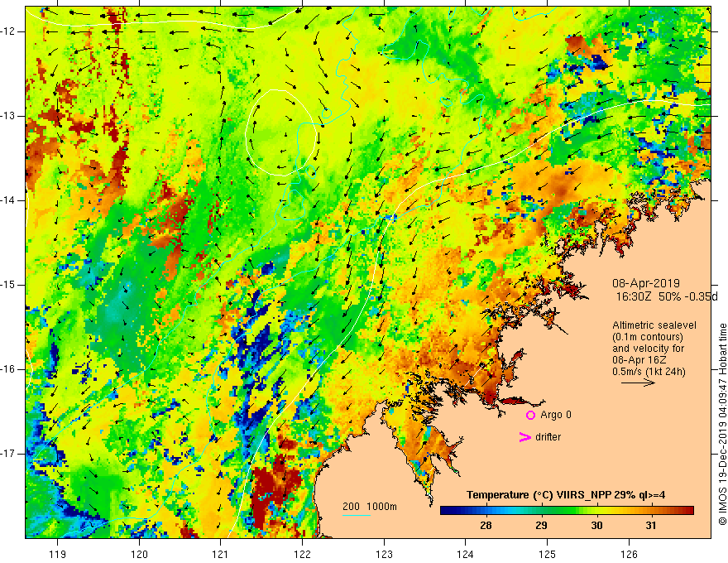The width and height of the screenshot is (728, 563).
Task: Click the 'Argo 0' legend label
Action: [x=556, y=415]
